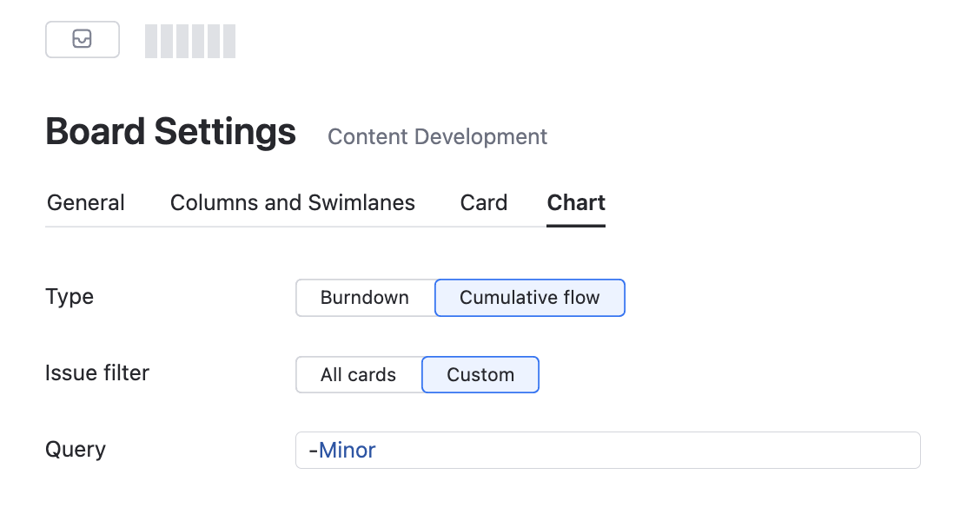Open the inbox tray icon button
Viewport: 980px width, 514px height.
pos(83,39)
